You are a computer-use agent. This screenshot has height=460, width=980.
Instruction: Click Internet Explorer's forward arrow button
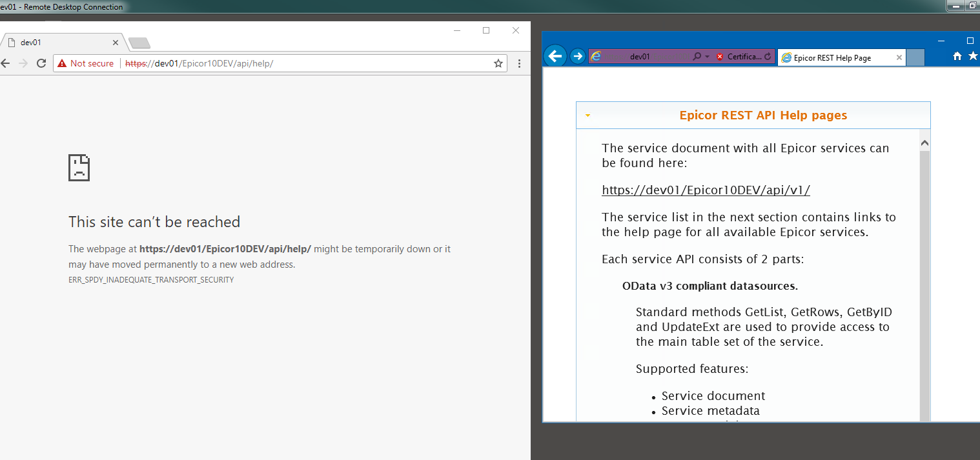tap(577, 56)
